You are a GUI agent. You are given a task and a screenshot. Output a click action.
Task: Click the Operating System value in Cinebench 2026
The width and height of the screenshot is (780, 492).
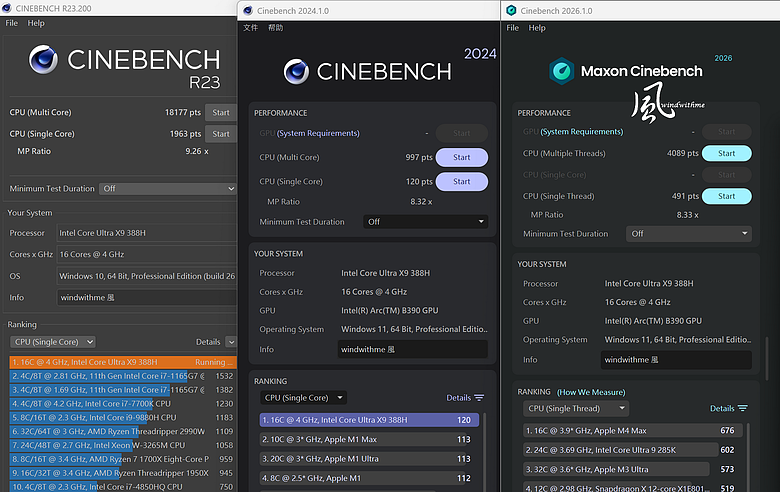click(678, 340)
